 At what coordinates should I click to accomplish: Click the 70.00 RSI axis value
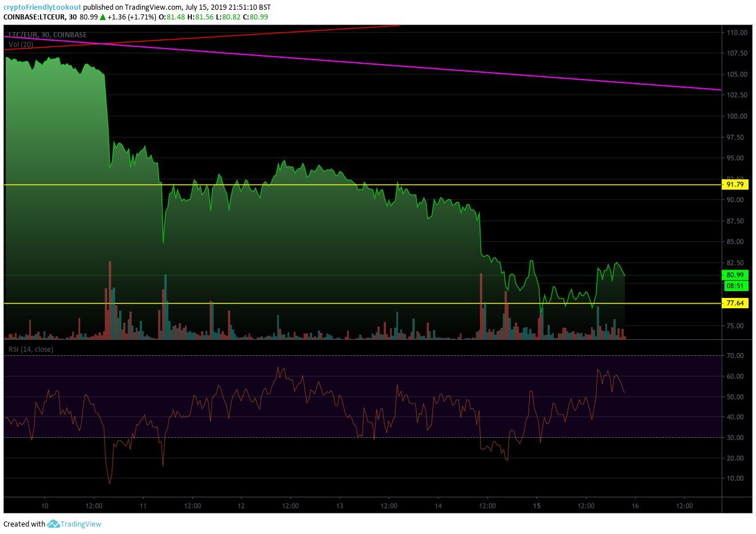coord(735,356)
